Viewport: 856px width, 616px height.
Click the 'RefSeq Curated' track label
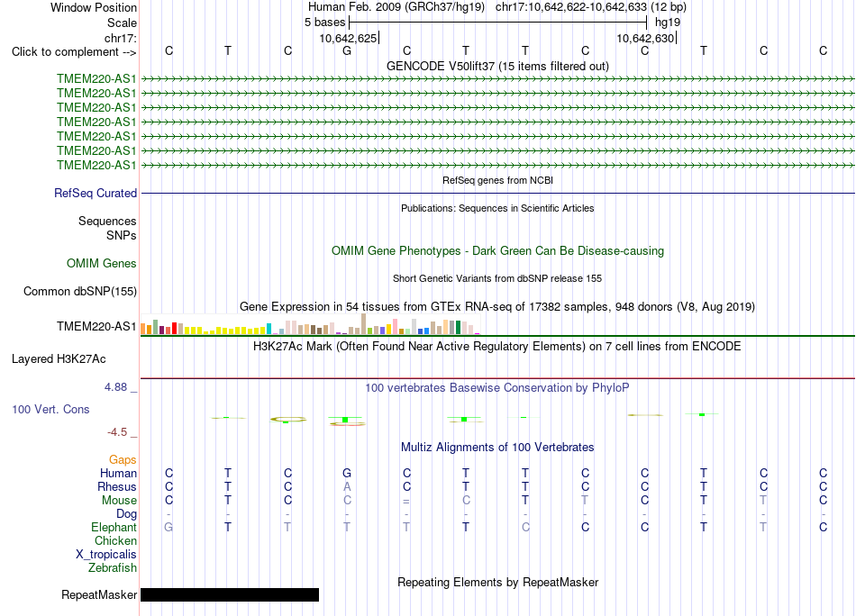[x=96, y=193]
